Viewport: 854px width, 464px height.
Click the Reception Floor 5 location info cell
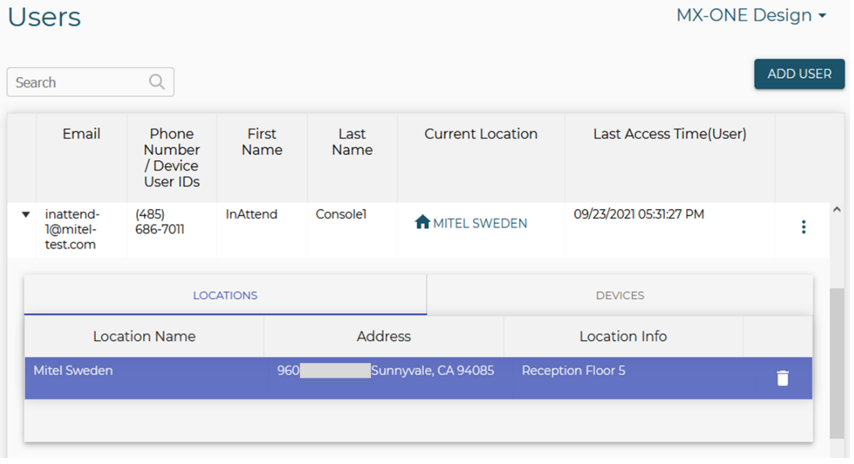(573, 371)
